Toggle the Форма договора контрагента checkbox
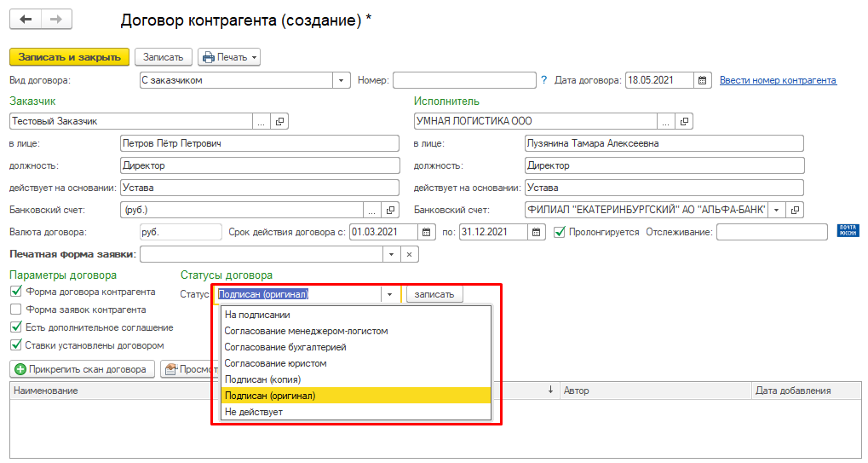The width and height of the screenshot is (868, 463). pos(16,292)
